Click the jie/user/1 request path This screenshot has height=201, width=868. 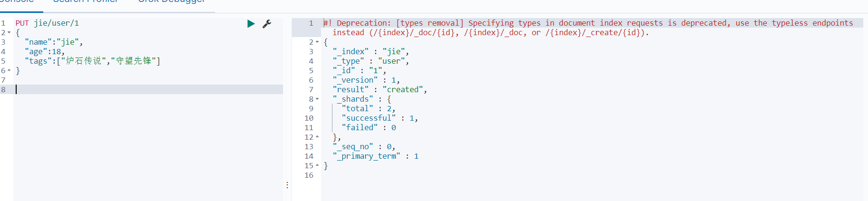click(x=57, y=23)
